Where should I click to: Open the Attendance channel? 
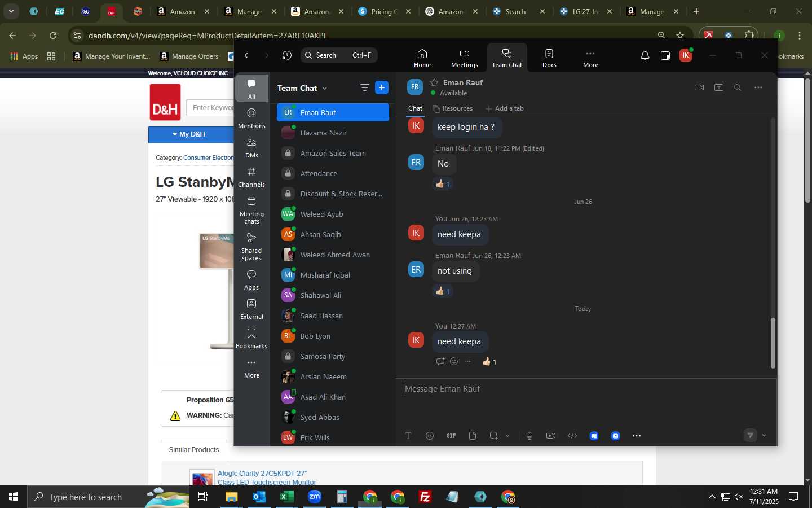(x=333, y=173)
